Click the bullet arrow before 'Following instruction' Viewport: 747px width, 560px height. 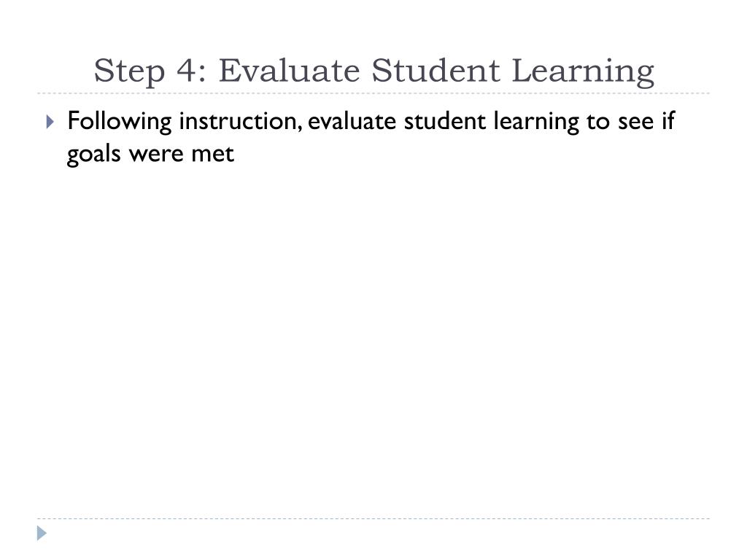point(50,122)
